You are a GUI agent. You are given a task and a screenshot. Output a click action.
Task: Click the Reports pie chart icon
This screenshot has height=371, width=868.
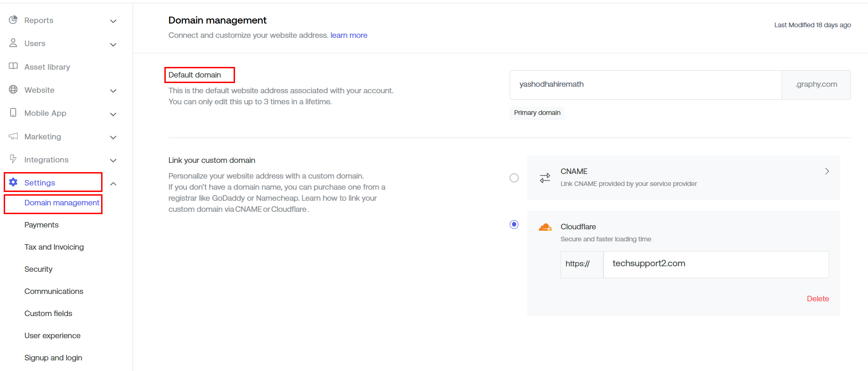tap(13, 20)
